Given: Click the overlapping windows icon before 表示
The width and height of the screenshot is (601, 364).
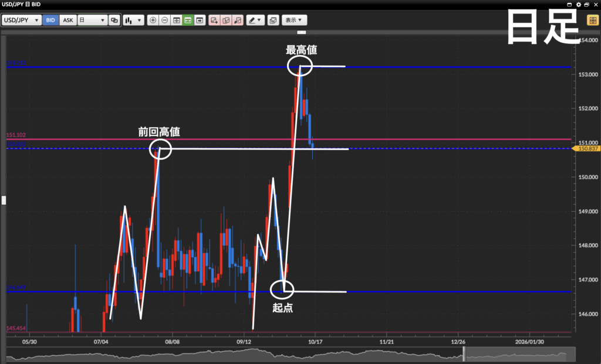Looking at the screenshot, I should (x=273, y=20).
